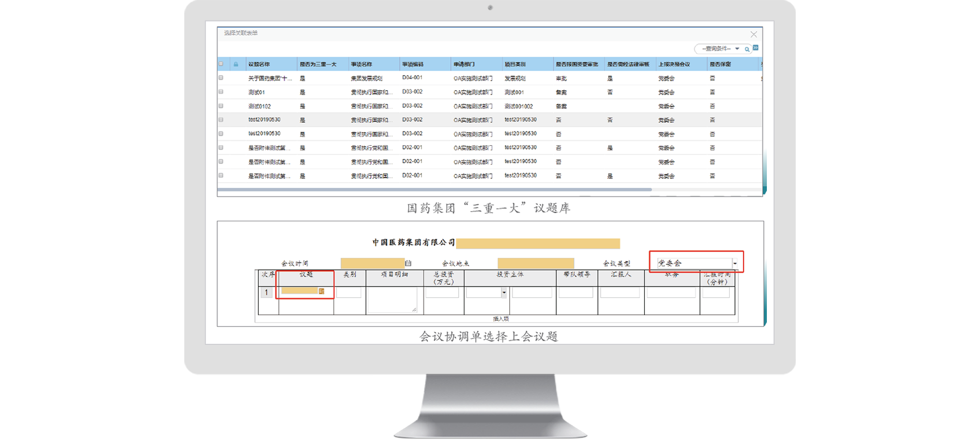Click the magnifier search icon in the query box
980x440 pixels.
coord(747,49)
